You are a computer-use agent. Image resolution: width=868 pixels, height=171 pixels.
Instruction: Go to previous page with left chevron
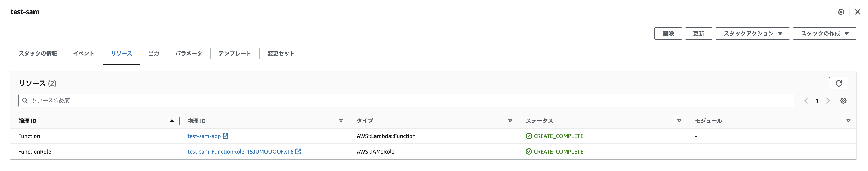click(x=806, y=101)
